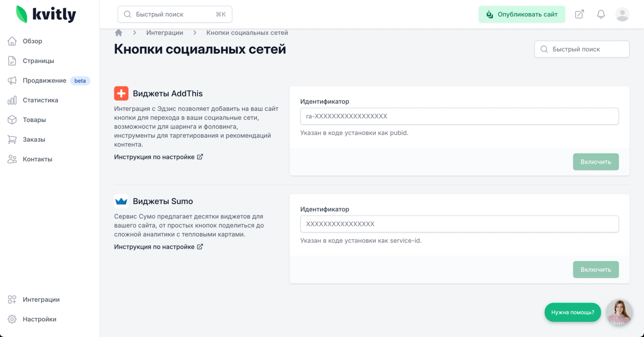Click the Sumo crown logo
The height and width of the screenshot is (337, 644).
(121, 201)
